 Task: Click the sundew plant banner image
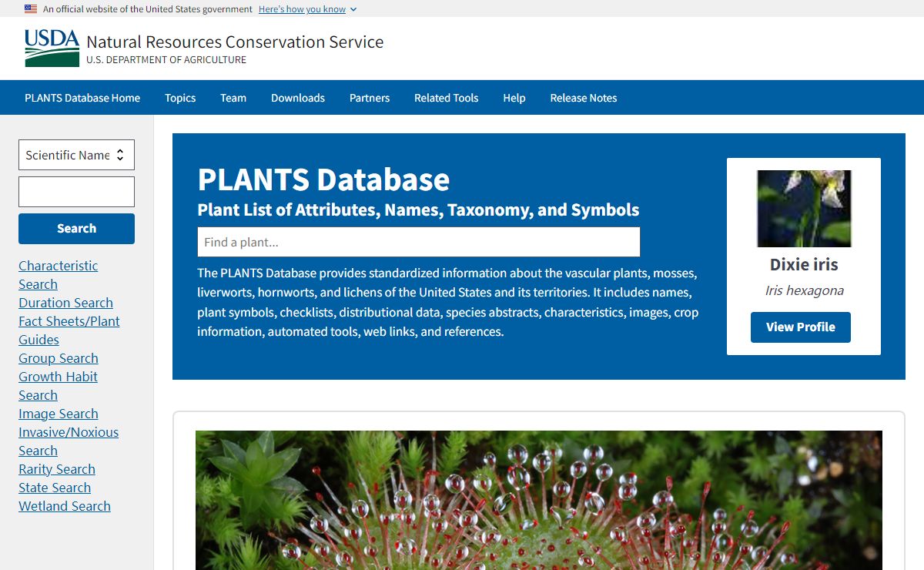[x=539, y=500]
